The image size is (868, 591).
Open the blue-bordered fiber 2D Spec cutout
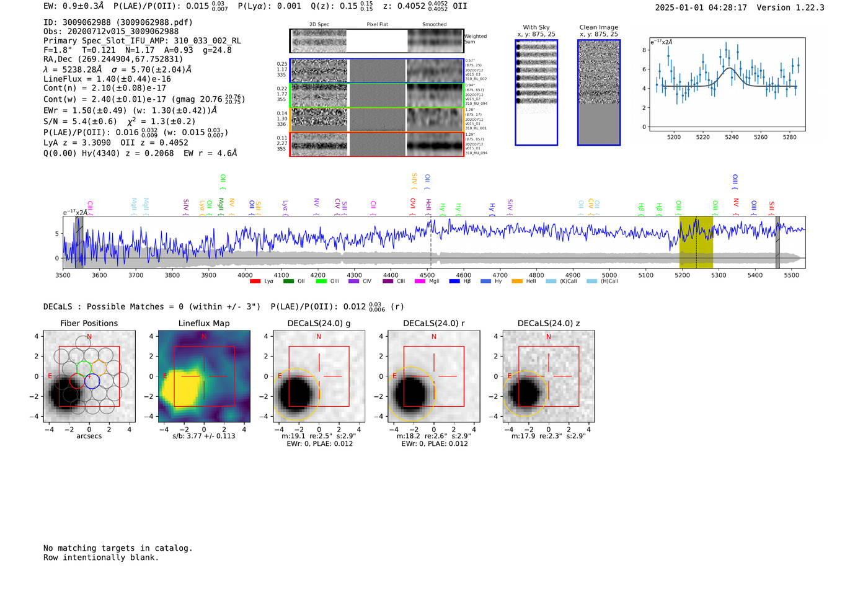pos(319,71)
